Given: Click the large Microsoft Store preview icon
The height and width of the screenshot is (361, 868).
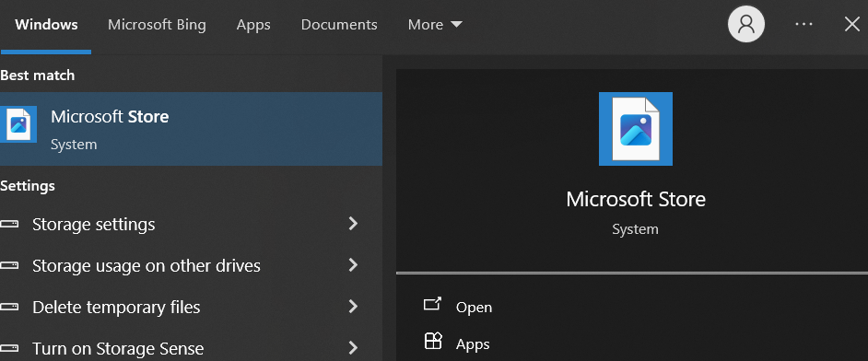Looking at the screenshot, I should [636, 129].
